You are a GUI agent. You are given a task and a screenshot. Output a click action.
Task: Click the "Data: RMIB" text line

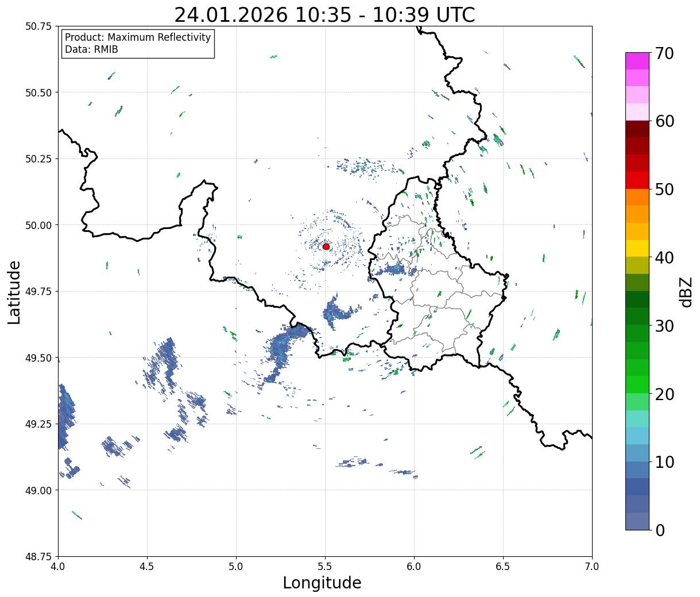point(91,50)
